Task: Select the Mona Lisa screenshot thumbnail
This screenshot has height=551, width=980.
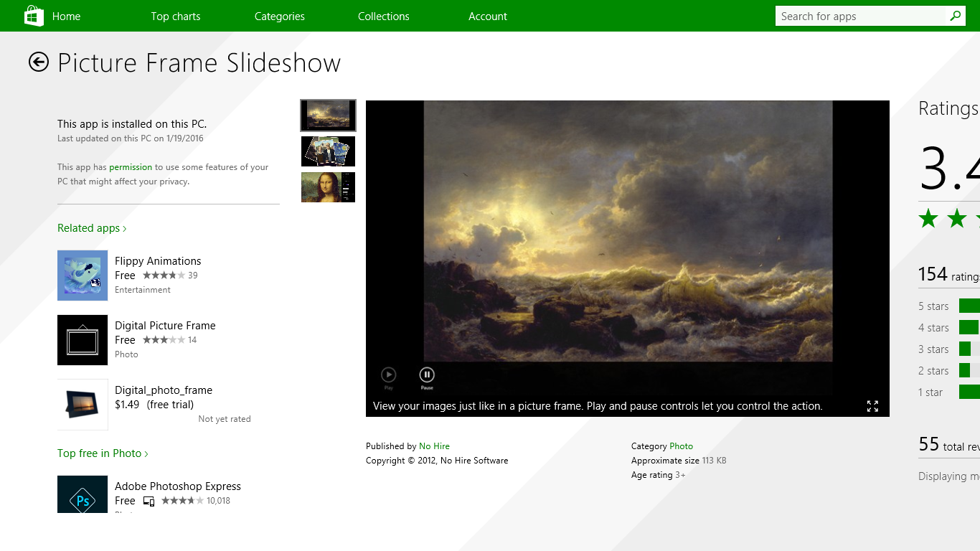Action: point(328,187)
